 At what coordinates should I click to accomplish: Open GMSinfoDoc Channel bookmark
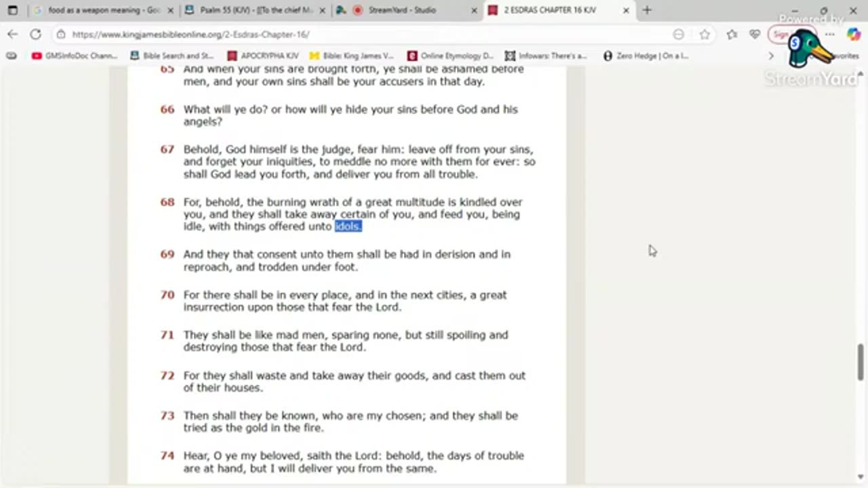pos(75,56)
